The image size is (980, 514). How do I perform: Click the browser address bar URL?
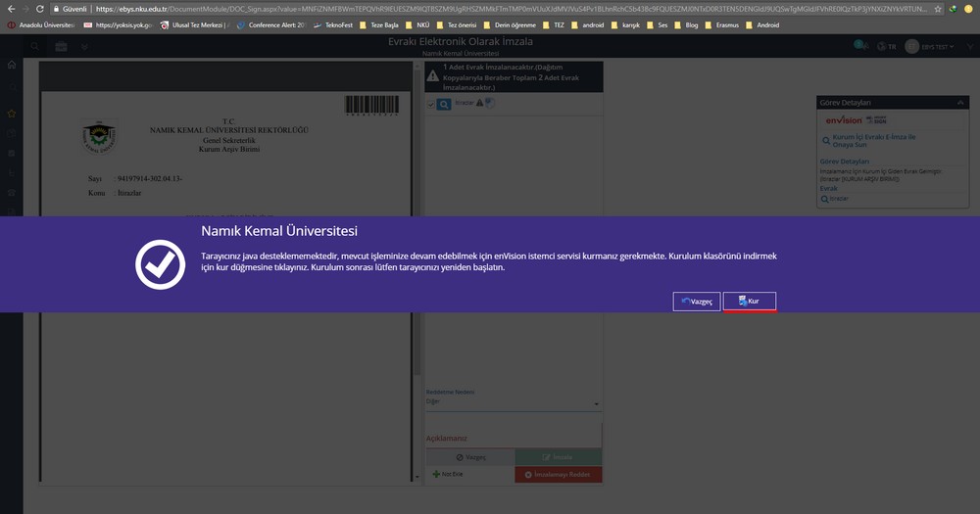pyautogui.click(x=511, y=9)
